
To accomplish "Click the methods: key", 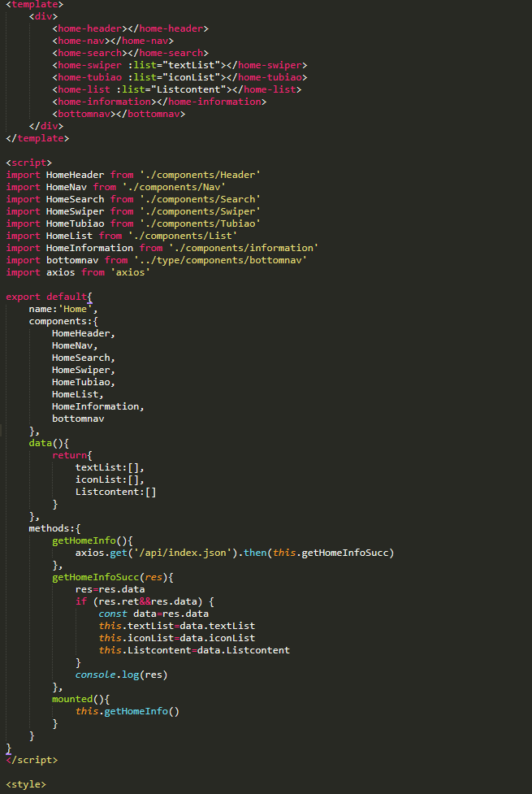I will (x=52, y=528).
